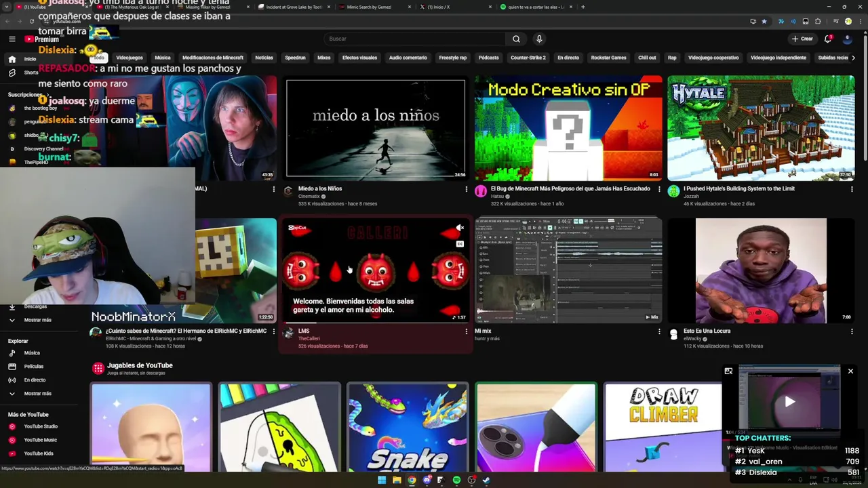Select the Audio comentario chip

408,58
